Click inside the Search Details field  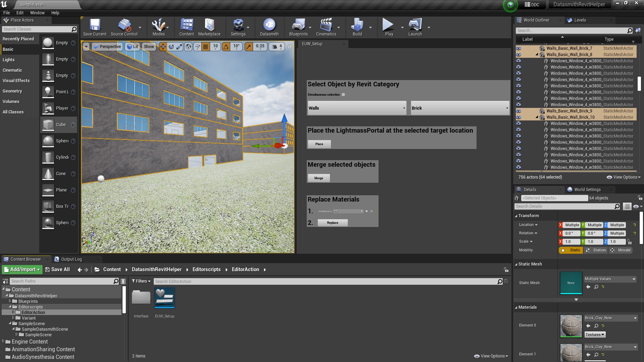pyautogui.click(x=567, y=206)
